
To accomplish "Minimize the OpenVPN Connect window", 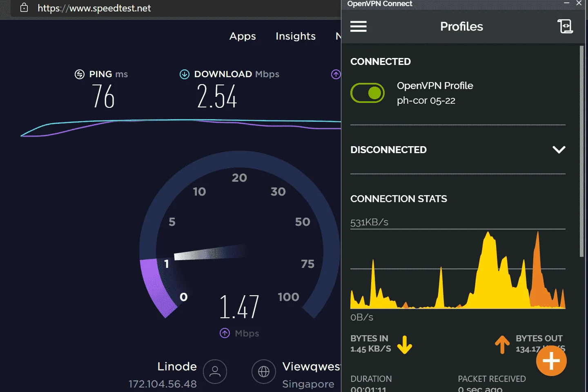I will [567, 3].
